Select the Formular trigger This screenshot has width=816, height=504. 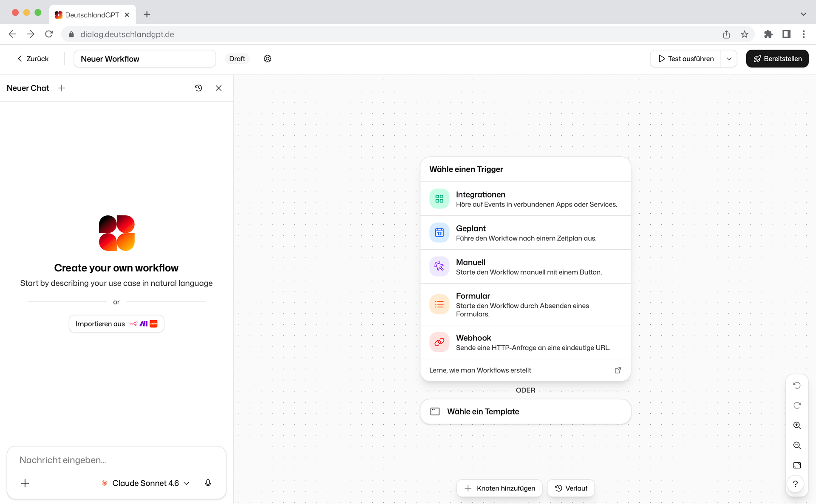click(x=525, y=304)
